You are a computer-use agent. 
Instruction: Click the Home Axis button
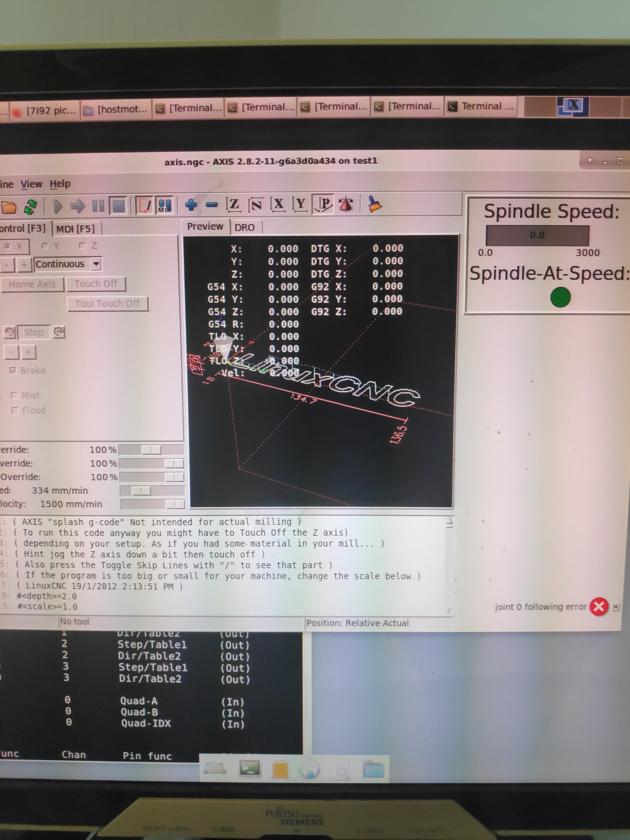32,284
